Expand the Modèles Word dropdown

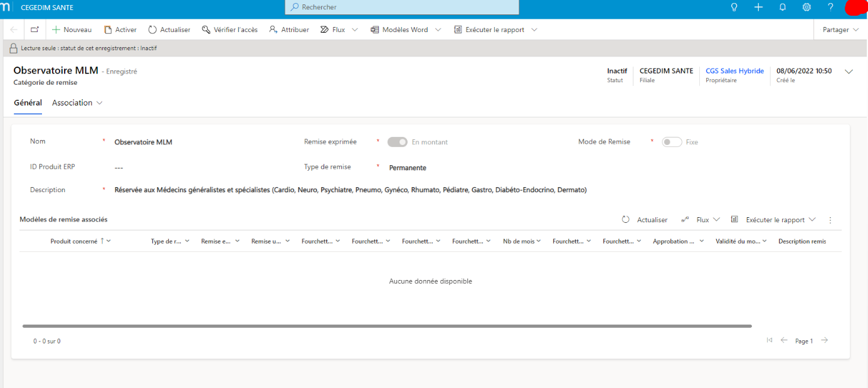point(438,30)
